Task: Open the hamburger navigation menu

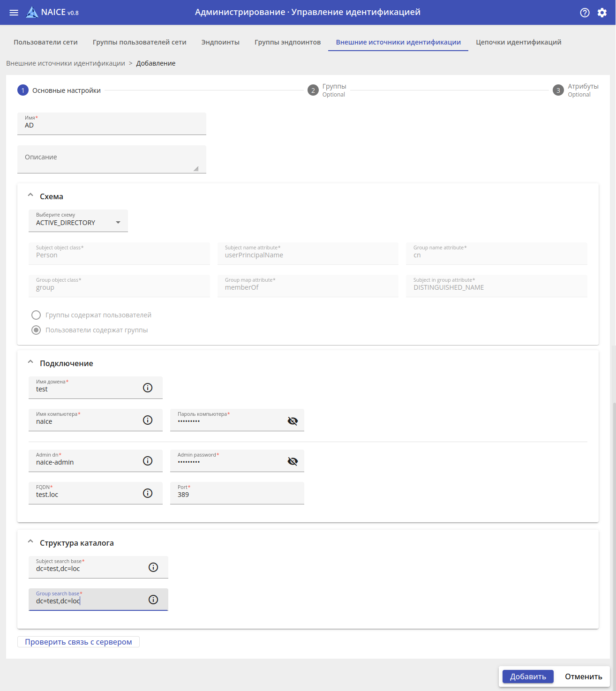Action: 14,13
